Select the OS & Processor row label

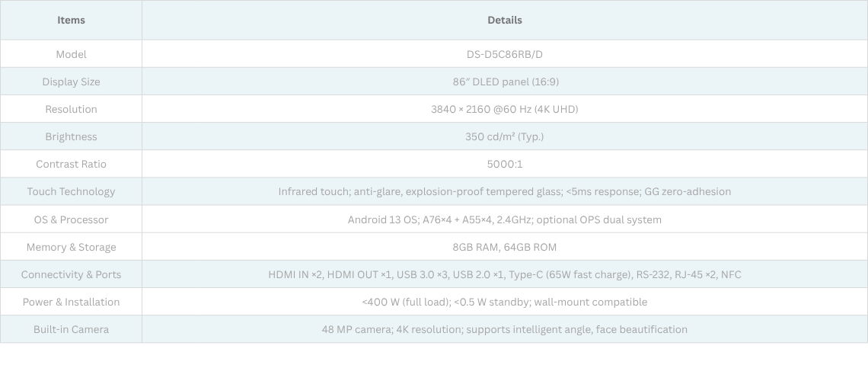click(x=71, y=219)
